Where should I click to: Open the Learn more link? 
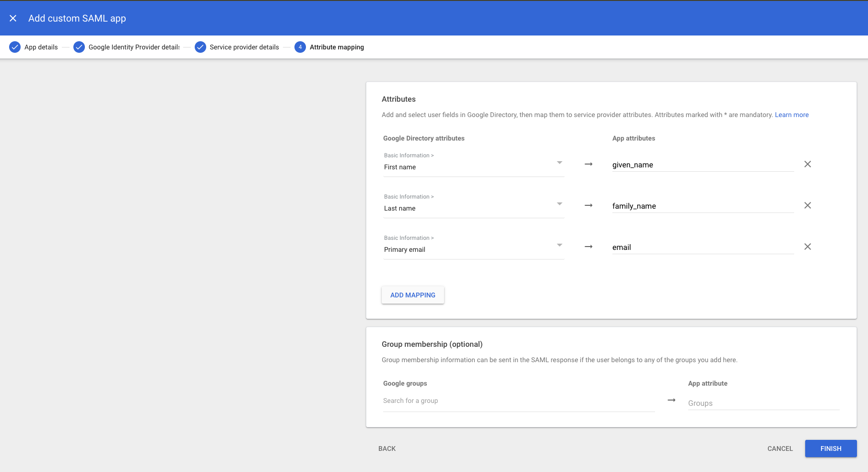pyautogui.click(x=792, y=115)
